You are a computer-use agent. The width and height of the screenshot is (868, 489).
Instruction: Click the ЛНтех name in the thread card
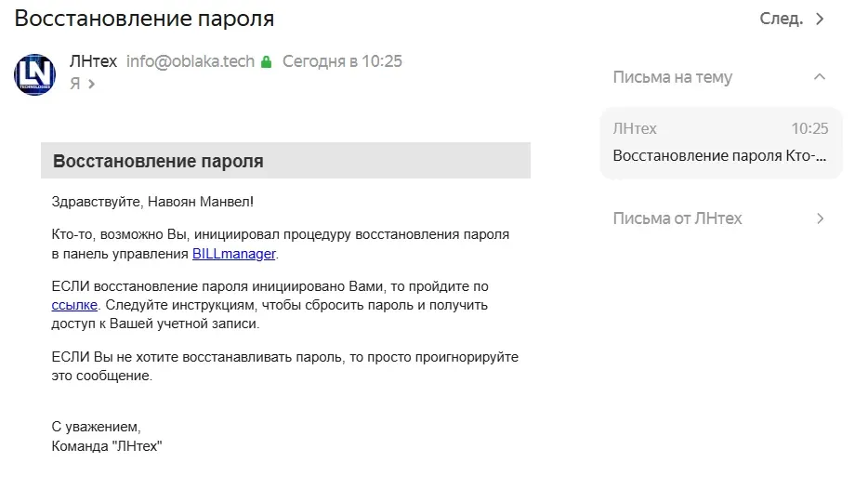coord(635,128)
